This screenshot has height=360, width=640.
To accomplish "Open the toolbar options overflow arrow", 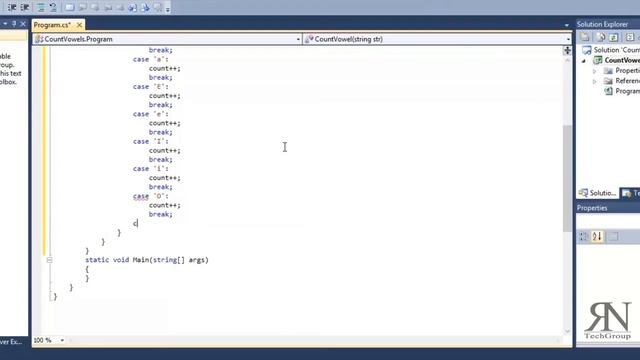I will pyautogui.click(x=168, y=9).
